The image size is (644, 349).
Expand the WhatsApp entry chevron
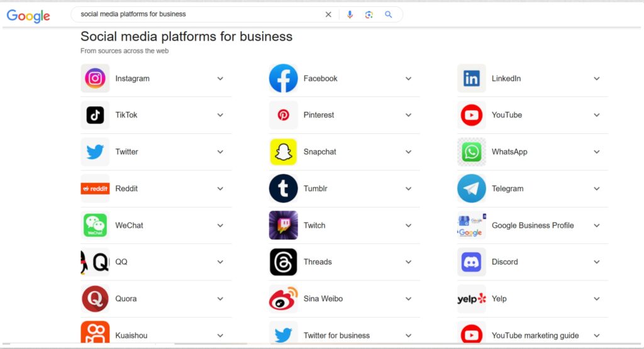pos(597,152)
